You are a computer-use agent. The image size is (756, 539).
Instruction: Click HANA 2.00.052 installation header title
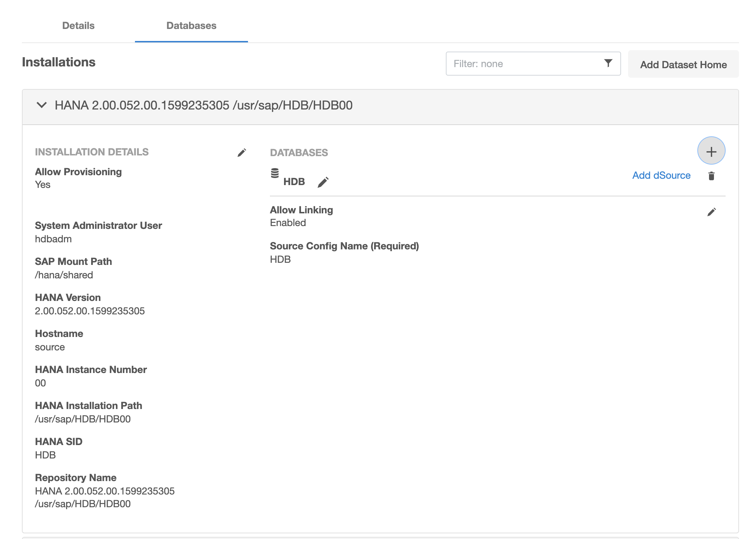(203, 105)
